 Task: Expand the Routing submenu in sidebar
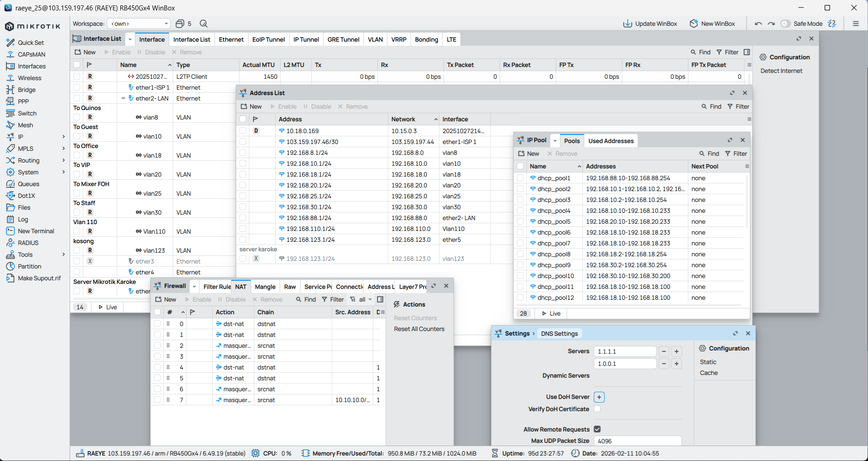[x=29, y=160]
